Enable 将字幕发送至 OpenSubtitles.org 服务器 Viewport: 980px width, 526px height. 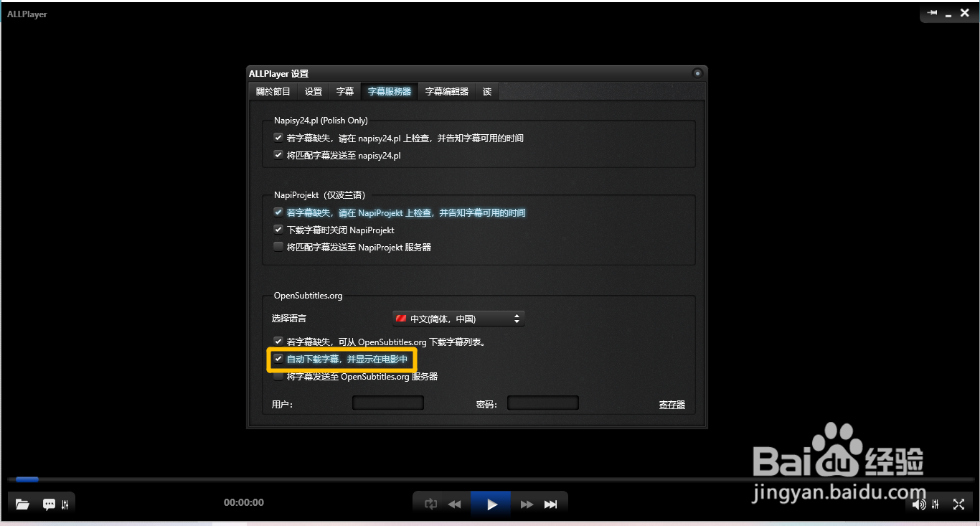(278, 376)
